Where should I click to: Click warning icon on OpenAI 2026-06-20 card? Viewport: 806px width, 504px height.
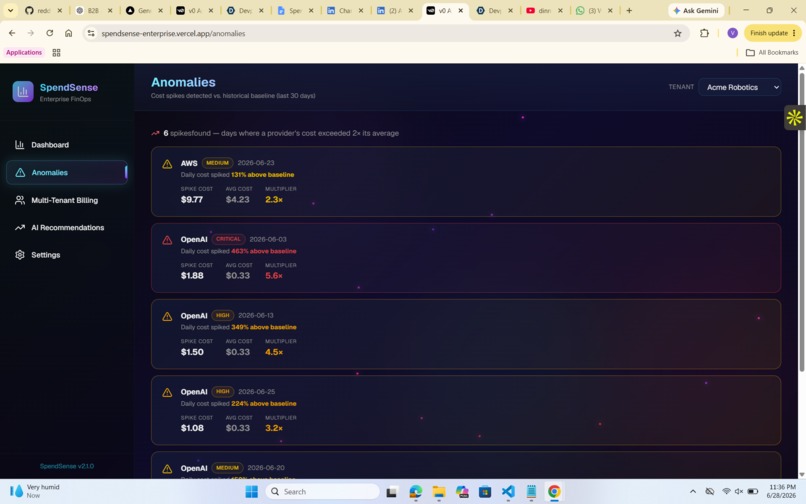[167, 469]
